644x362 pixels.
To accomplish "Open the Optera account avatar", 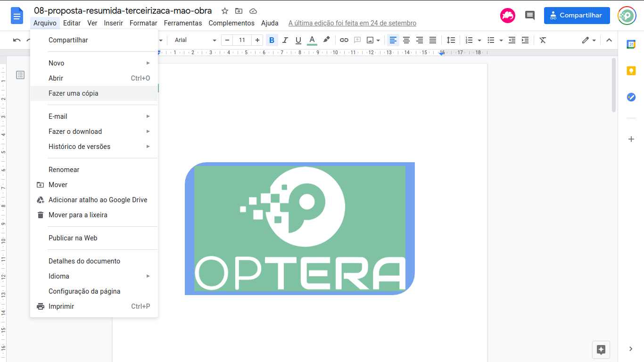I will [627, 16].
